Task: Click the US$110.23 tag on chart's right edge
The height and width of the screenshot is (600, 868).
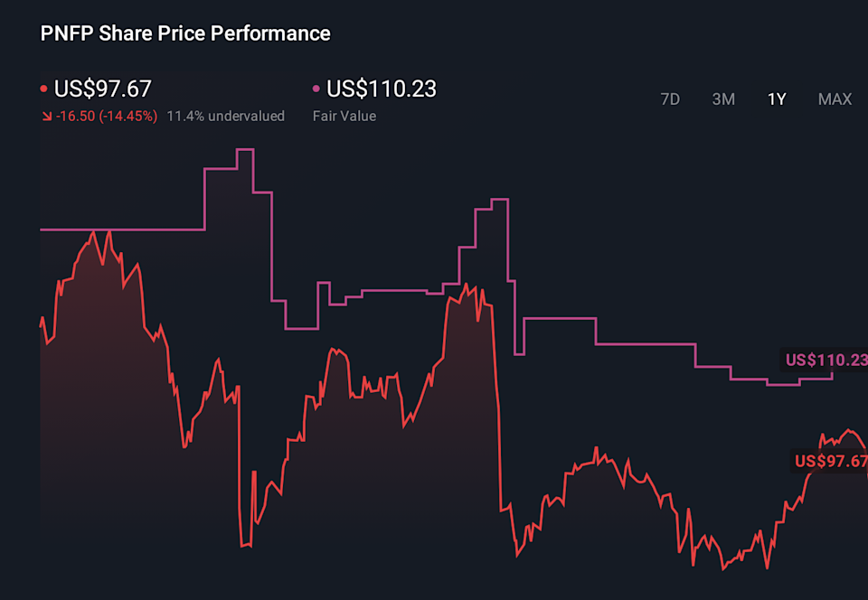Action: [x=826, y=360]
